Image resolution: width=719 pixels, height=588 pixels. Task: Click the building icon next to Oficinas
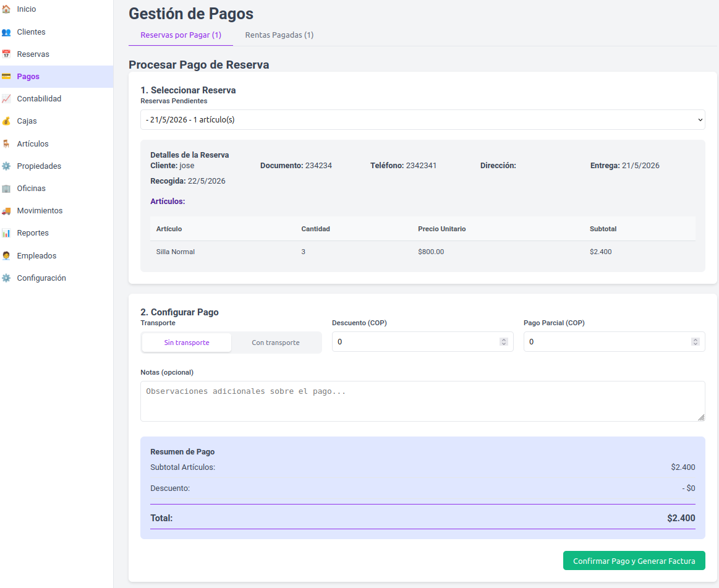coord(6,188)
